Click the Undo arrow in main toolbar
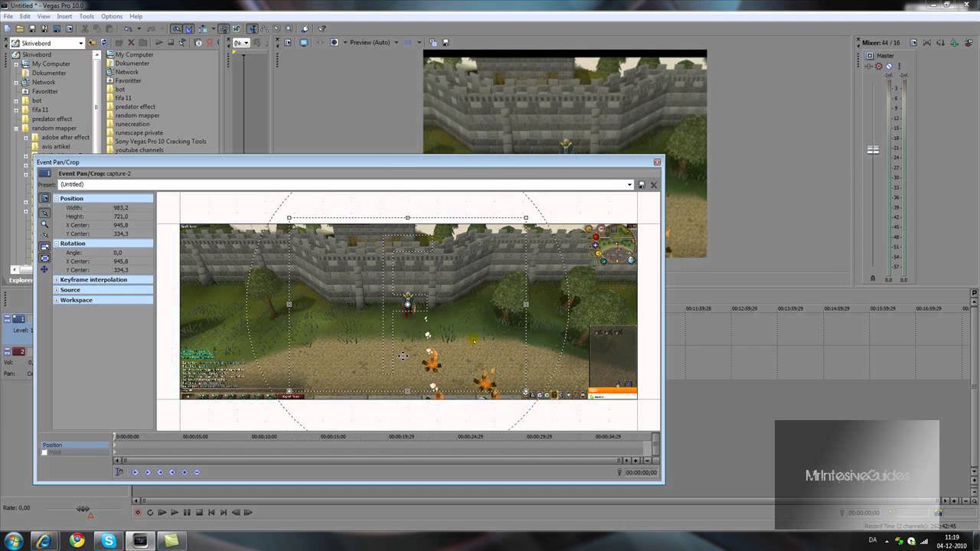 pos(128,29)
